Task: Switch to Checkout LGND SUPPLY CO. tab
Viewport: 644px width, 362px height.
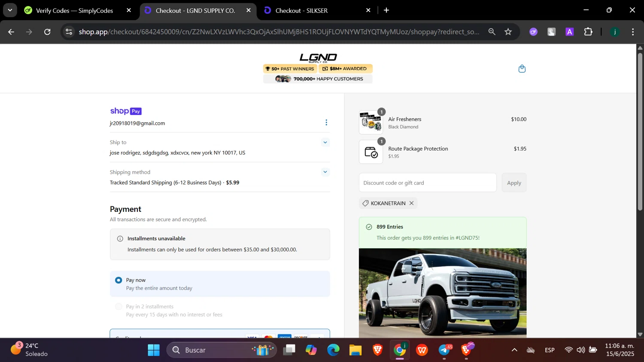Action: tap(198, 10)
